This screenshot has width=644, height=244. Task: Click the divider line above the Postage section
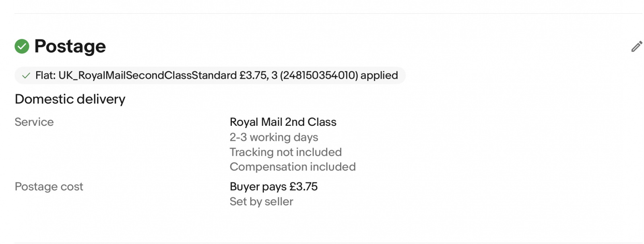[328, 13]
